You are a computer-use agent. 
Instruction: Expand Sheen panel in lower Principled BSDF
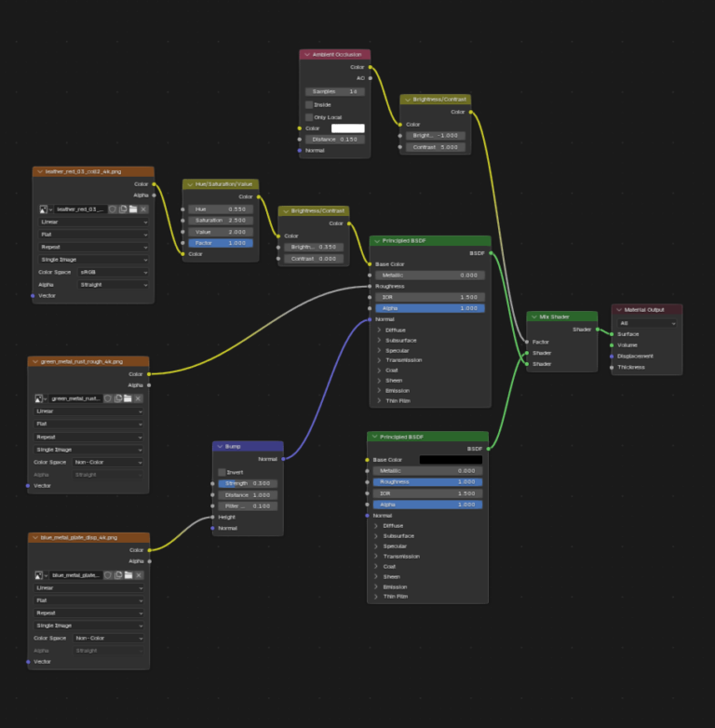tap(376, 576)
